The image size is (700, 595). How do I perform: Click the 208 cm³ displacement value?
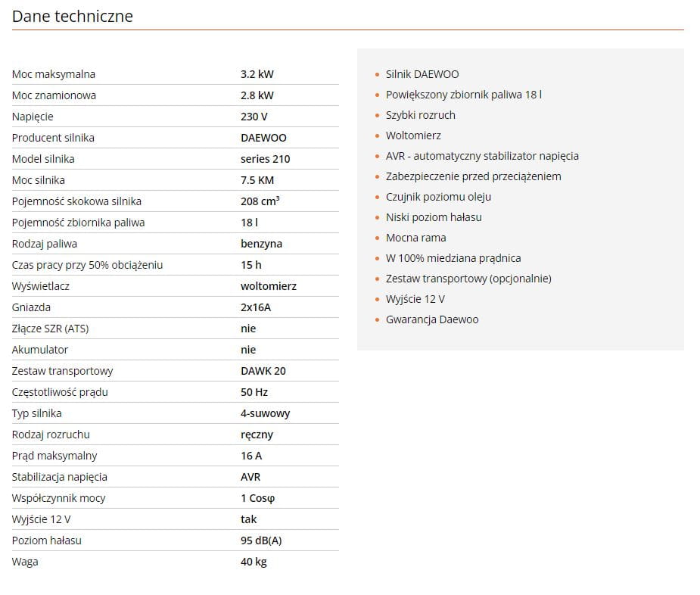pos(260,201)
